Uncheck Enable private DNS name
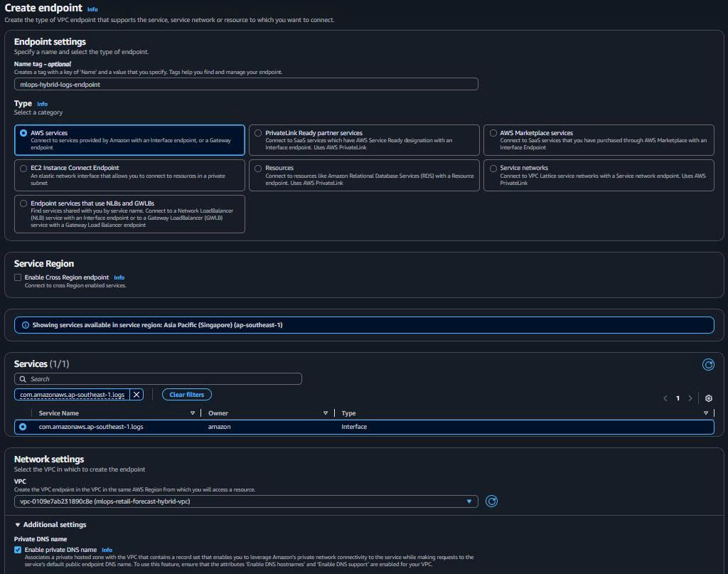This screenshot has height=574, width=728. pos(17,549)
